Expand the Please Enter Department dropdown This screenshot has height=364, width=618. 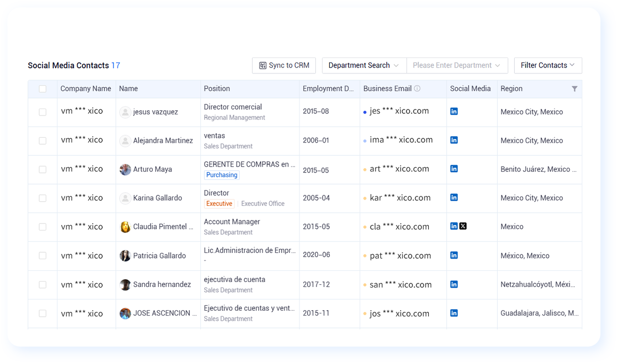click(457, 65)
